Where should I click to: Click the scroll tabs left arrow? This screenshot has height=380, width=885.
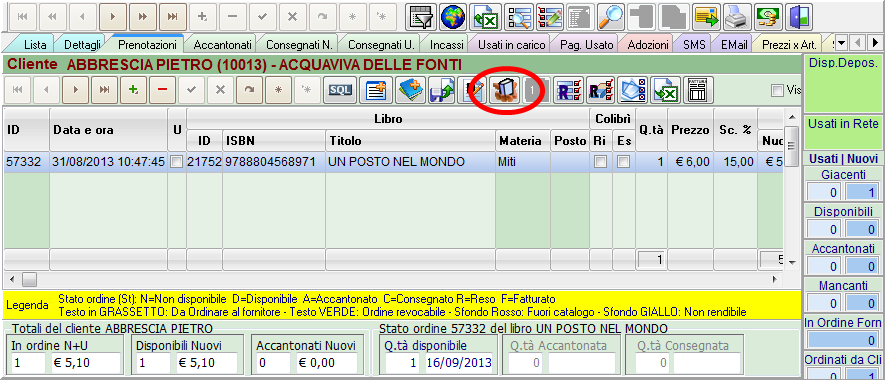point(858,43)
